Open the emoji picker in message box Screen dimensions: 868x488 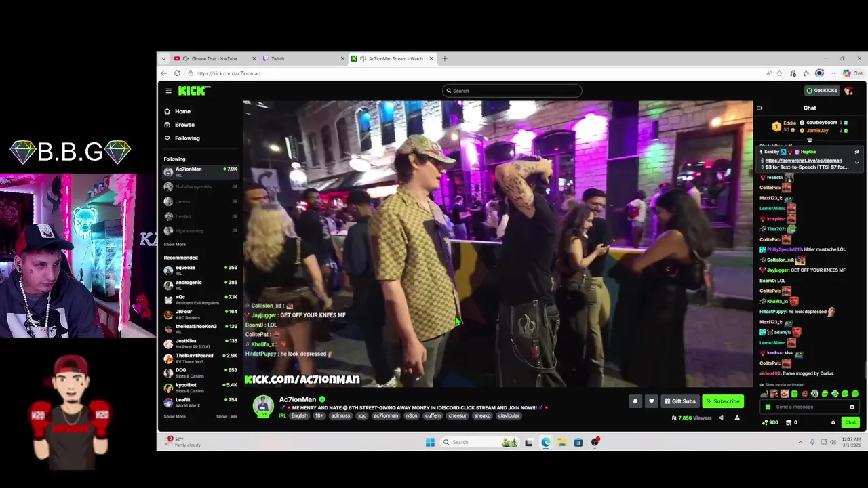(x=852, y=407)
